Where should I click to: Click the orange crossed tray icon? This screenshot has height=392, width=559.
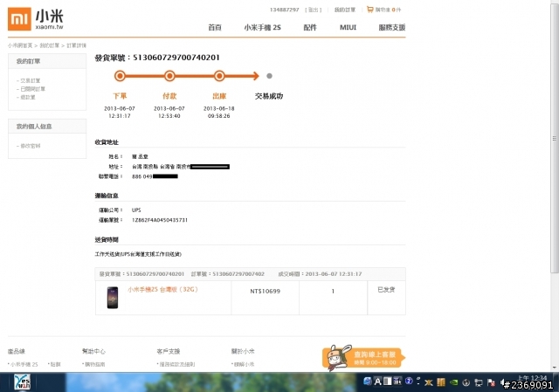tap(429, 382)
